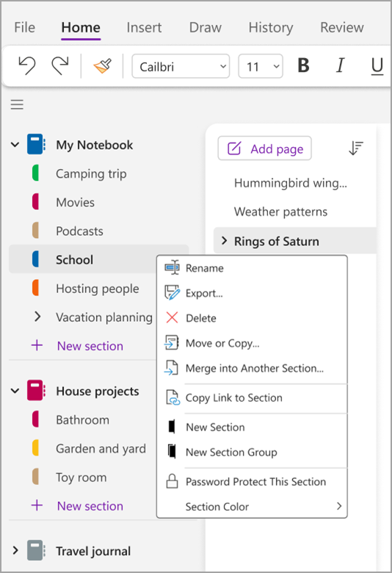This screenshot has height=573, width=392.
Task: Click the sort pages icon
Action: tap(355, 148)
